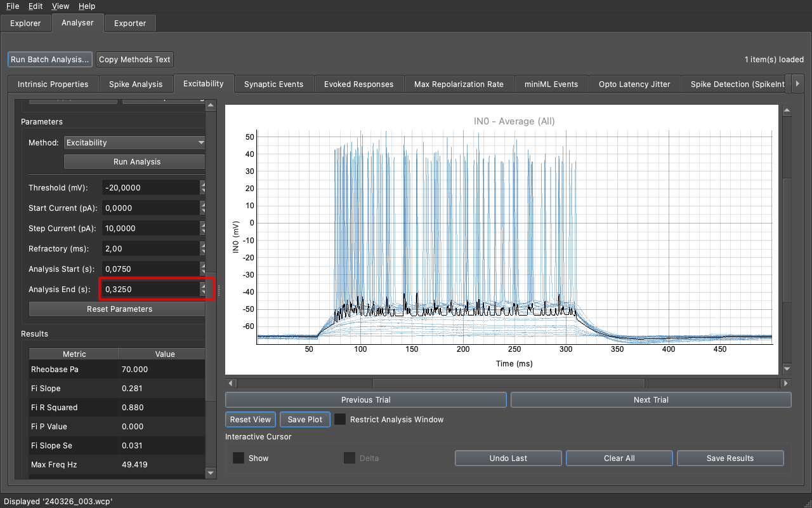The height and width of the screenshot is (508, 812).
Task: Switch to the Exporter tab
Action: 130,23
